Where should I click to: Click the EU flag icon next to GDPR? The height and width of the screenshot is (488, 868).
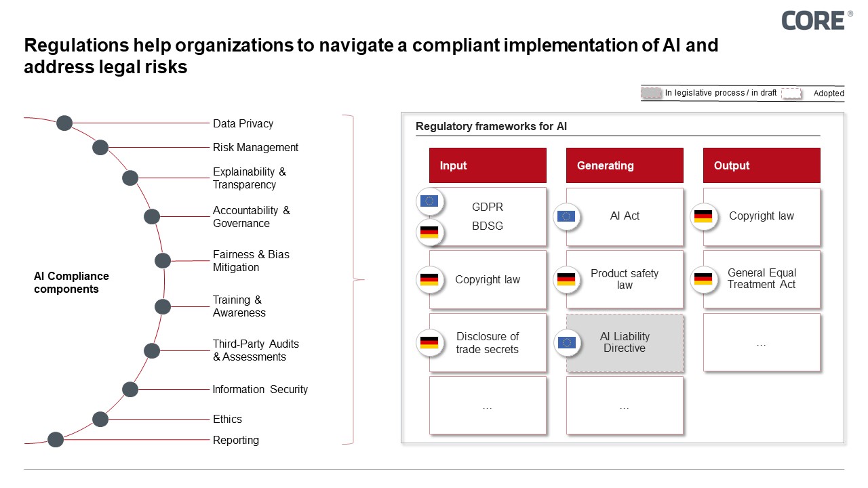429,201
